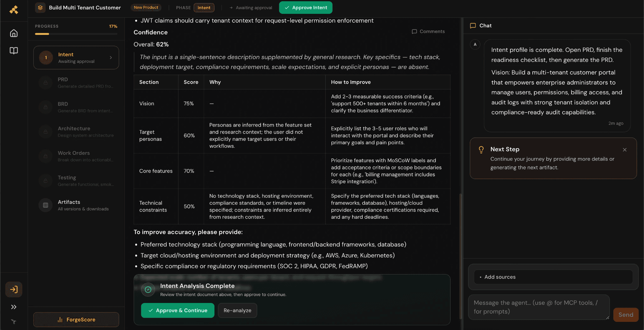The height and width of the screenshot is (330, 644).
Task: Click the agent avatar labeled A
Action: coord(475,45)
